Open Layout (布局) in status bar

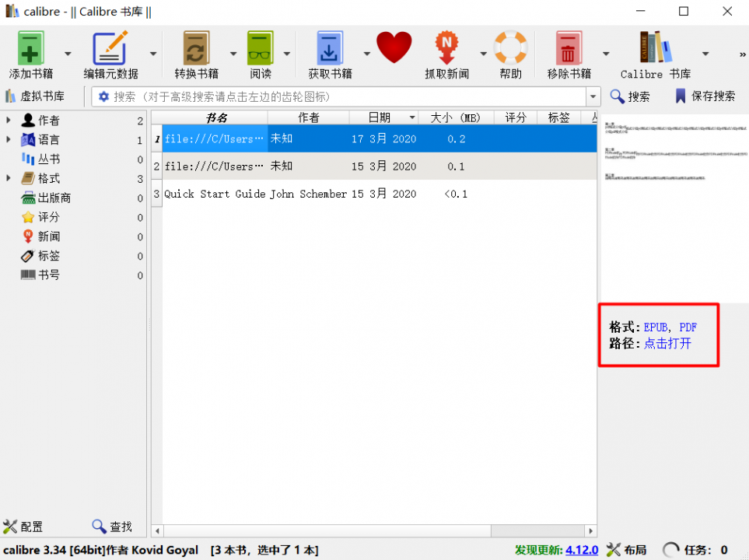(x=626, y=550)
